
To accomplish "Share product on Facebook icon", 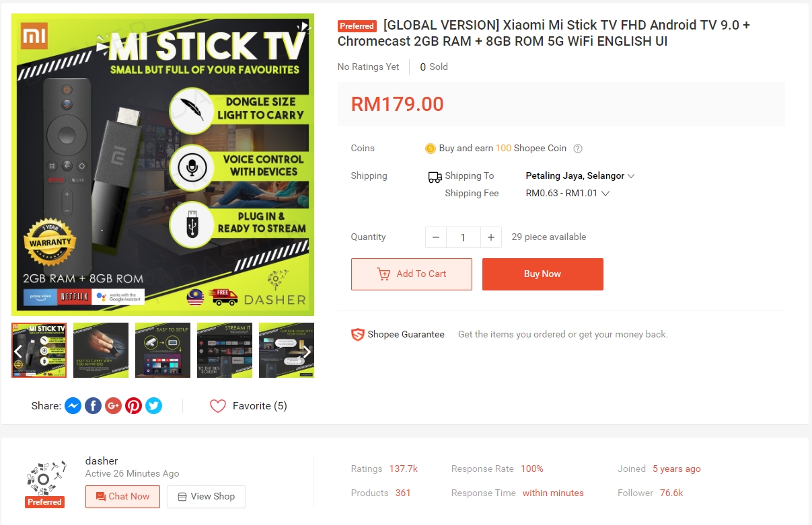I will (94, 406).
